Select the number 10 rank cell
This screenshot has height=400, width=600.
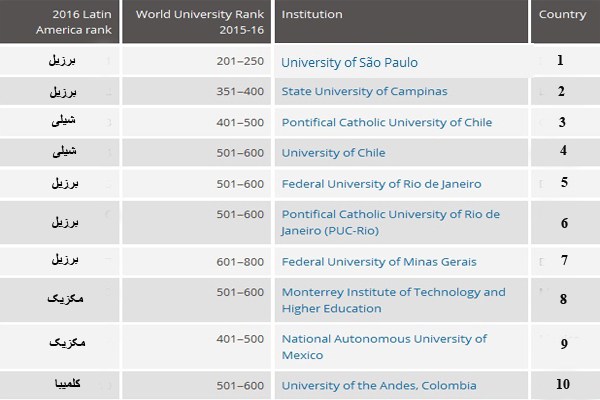(x=563, y=385)
